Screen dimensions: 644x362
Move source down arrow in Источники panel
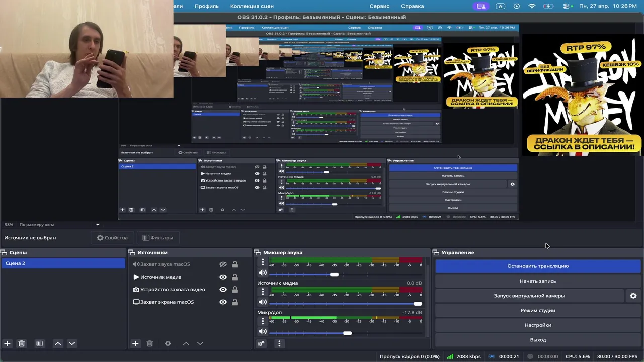click(x=200, y=343)
